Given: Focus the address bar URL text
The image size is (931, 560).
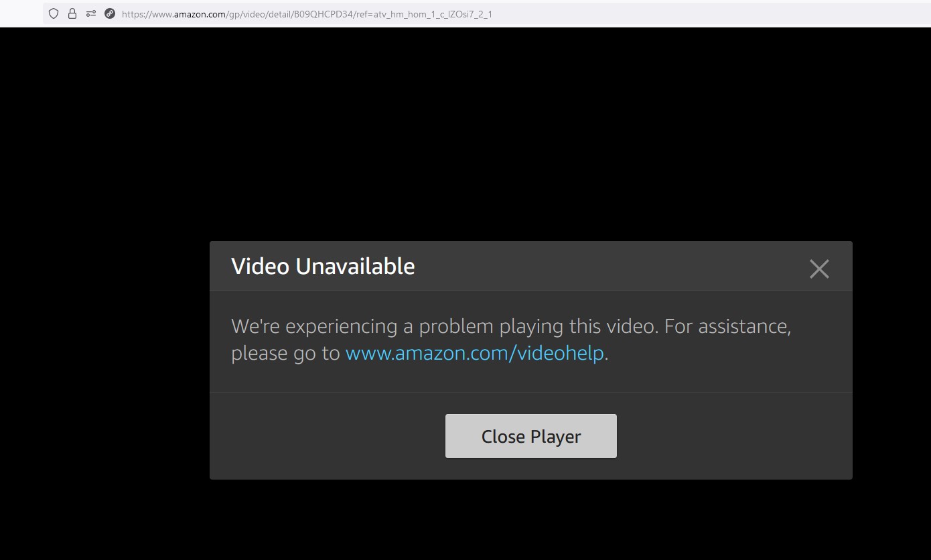Looking at the screenshot, I should 307,14.
